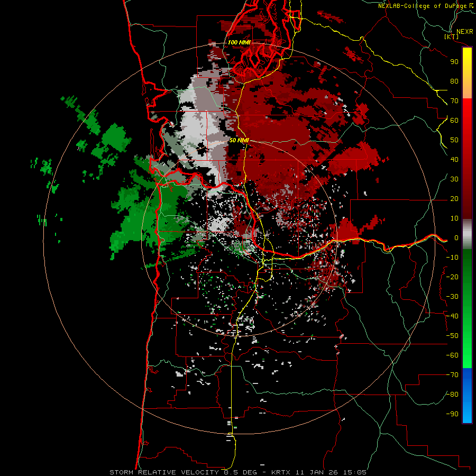Click the "50 NMI" range ring label
Screen dimensions: 476x476
point(239,140)
